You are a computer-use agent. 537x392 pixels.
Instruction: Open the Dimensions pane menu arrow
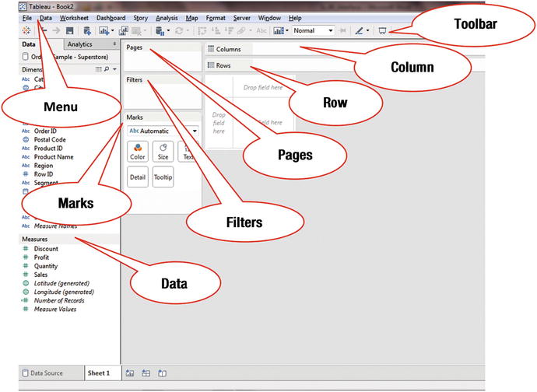click(x=114, y=69)
